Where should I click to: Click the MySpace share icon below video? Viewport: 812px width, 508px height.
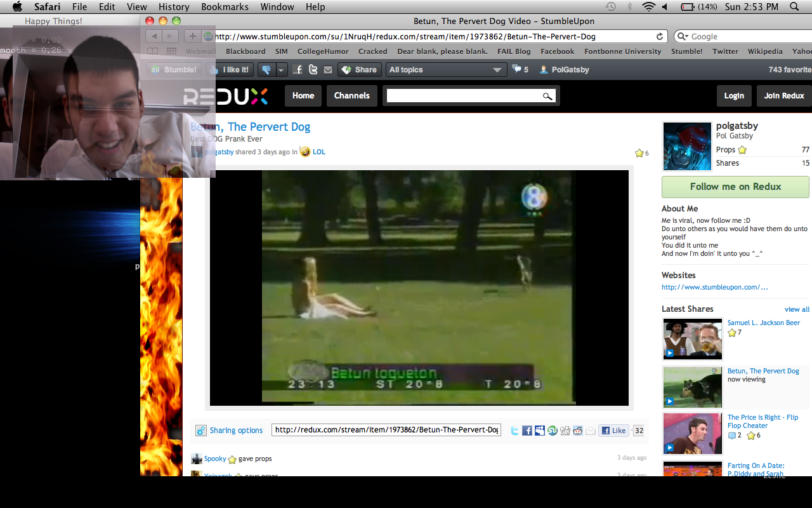pos(540,431)
